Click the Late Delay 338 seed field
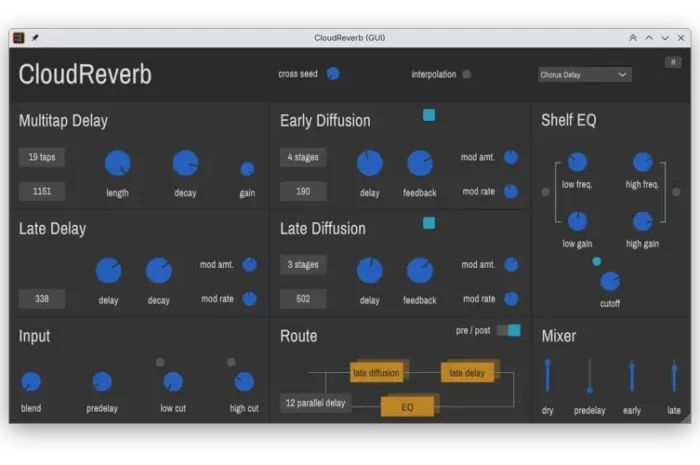 [x=42, y=299]
